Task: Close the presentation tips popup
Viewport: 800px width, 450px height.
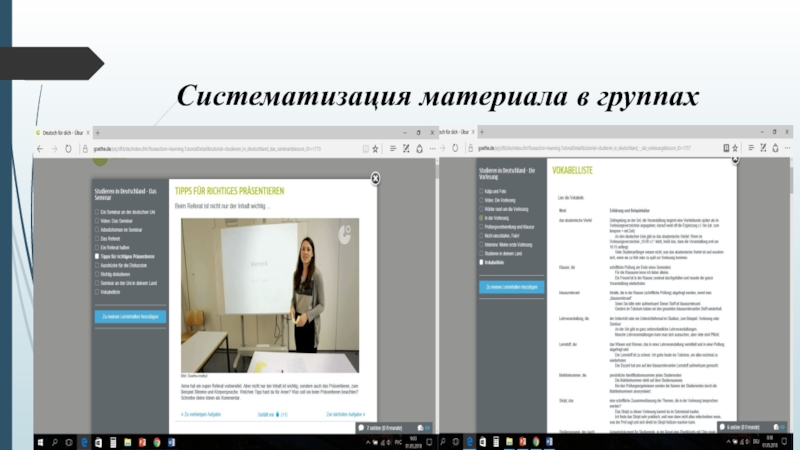Action: coord(375,179)
